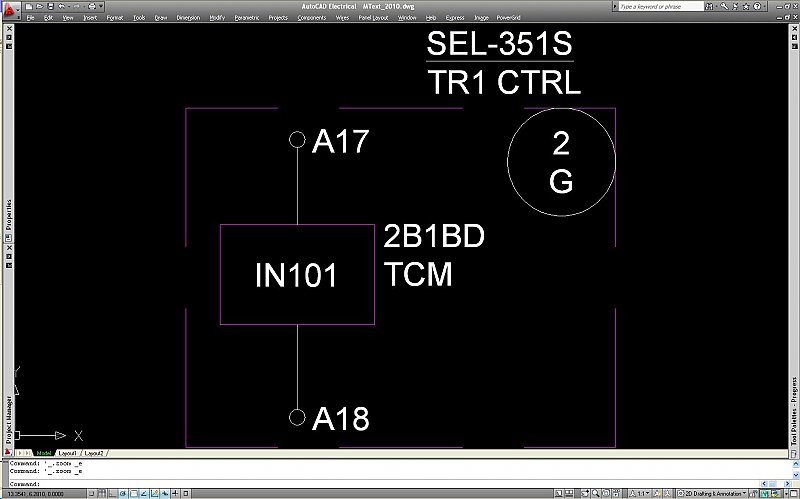Open the File menu
Image resolution: width=800 pixels, height=499 pixels.
[31, 18]
